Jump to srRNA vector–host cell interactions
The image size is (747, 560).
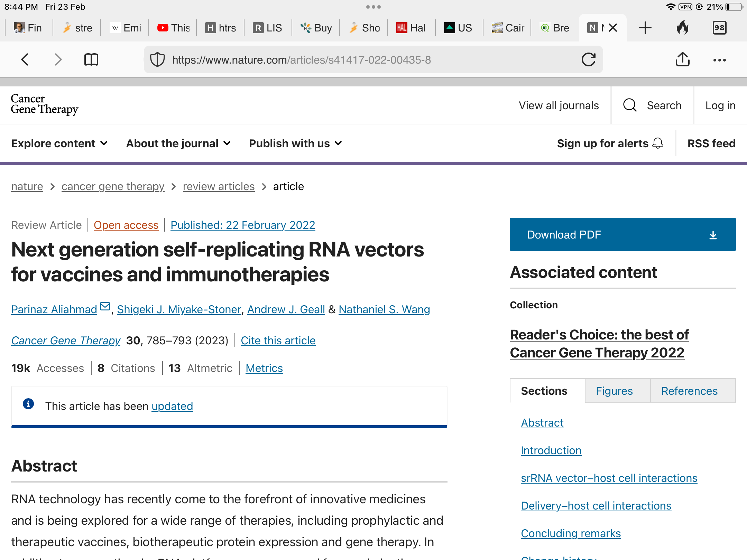609,478
